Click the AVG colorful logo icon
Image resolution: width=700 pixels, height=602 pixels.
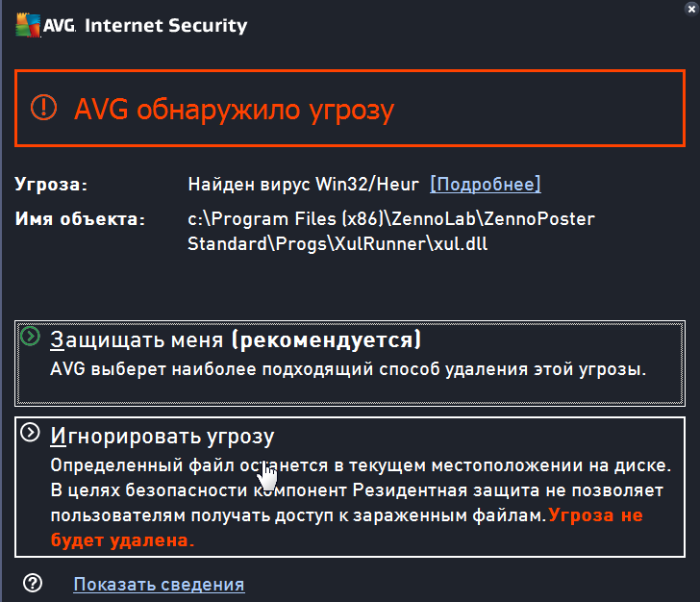[28, 25]
